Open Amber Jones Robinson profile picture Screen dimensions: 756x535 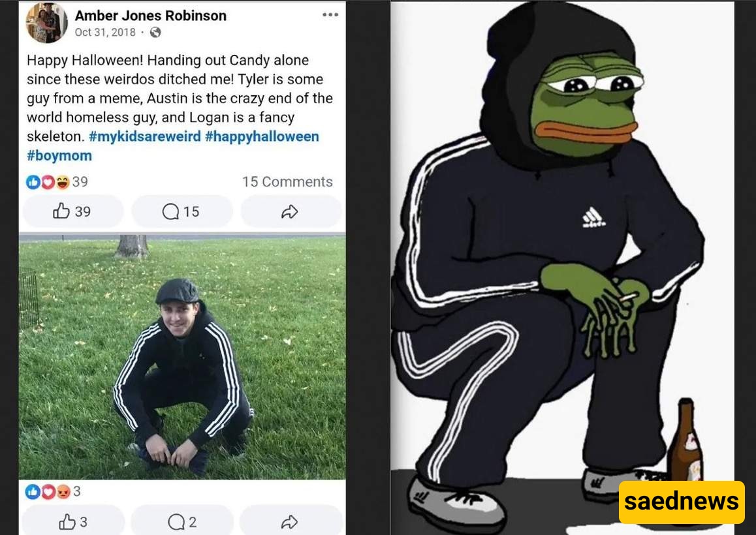(x=47, y=23)
